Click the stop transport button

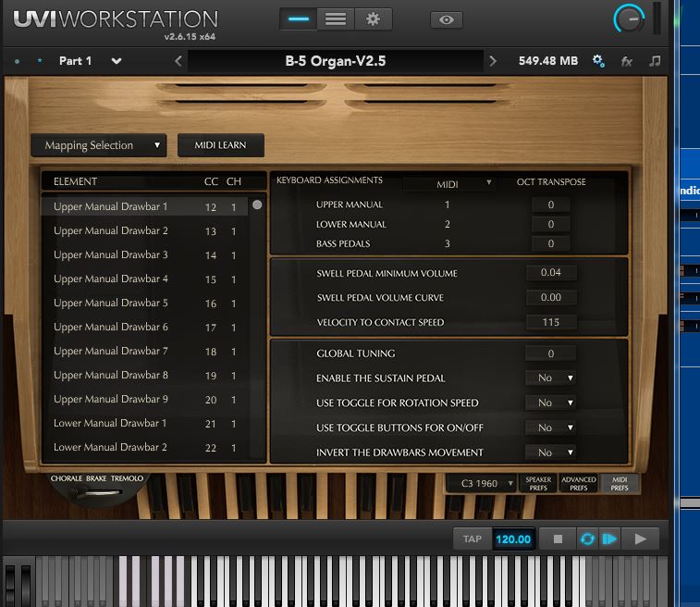tap(558, 539)
